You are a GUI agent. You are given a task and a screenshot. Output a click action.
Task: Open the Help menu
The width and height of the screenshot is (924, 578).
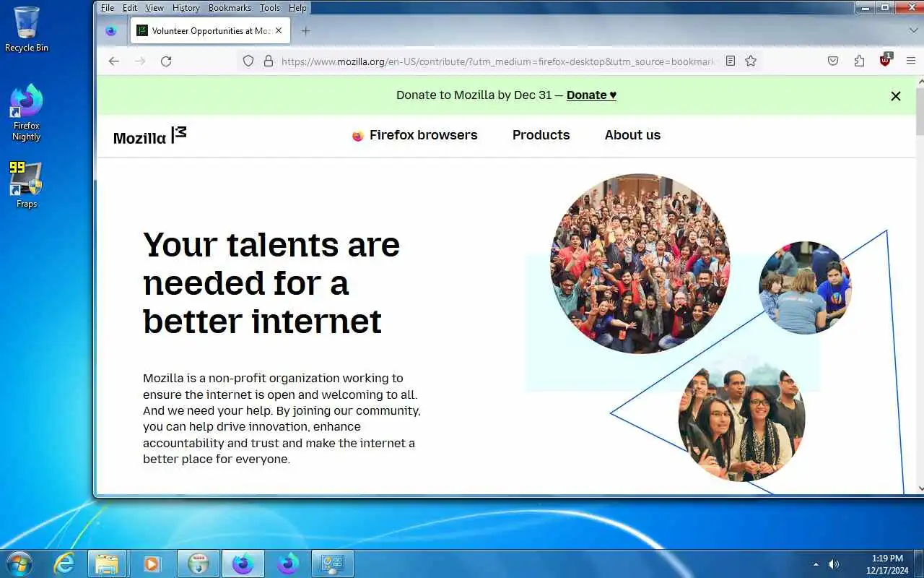(297, 8)
